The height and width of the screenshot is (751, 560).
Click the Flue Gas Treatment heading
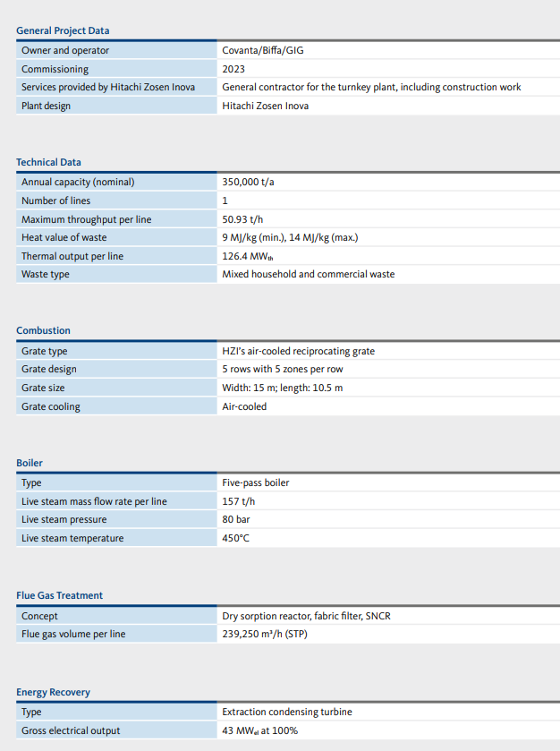click(59, 595)
